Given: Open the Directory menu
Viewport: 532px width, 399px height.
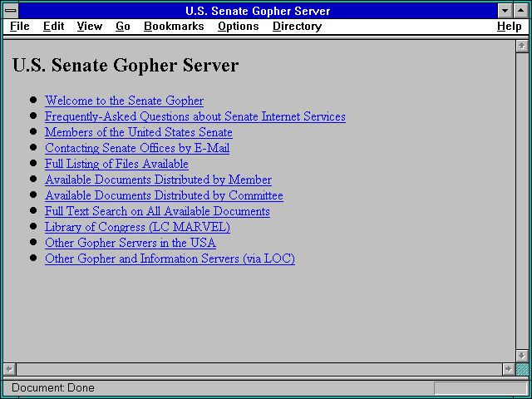Looking at the screenshot, I should point(298,27).
